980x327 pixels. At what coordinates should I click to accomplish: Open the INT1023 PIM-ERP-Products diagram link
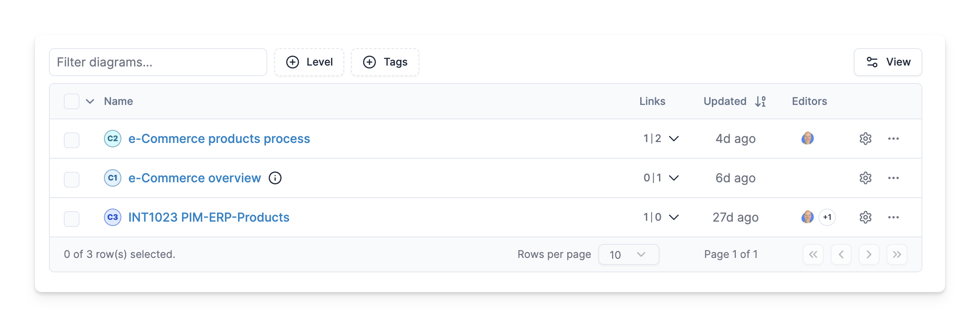(x=209, y=217)
